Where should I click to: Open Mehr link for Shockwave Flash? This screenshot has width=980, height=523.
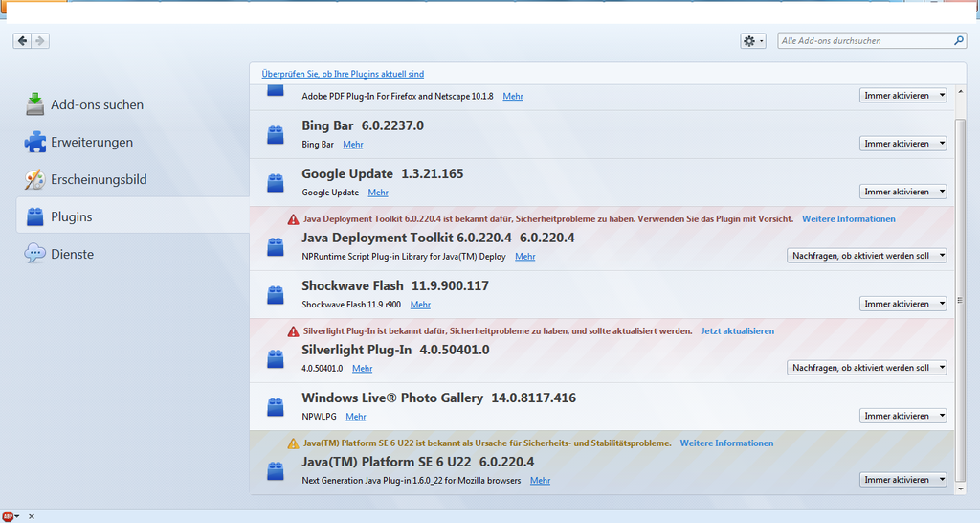420,304
